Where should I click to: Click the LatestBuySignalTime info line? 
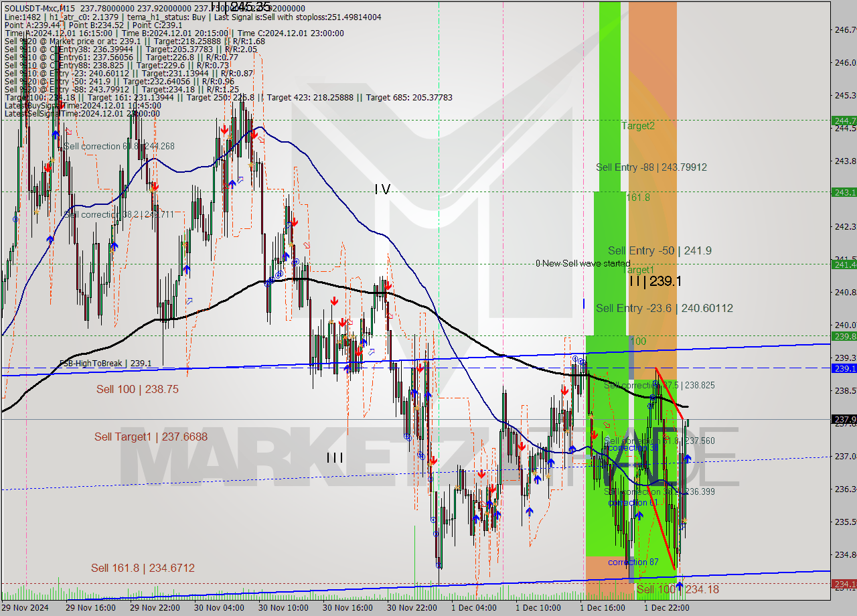(82, 106)
